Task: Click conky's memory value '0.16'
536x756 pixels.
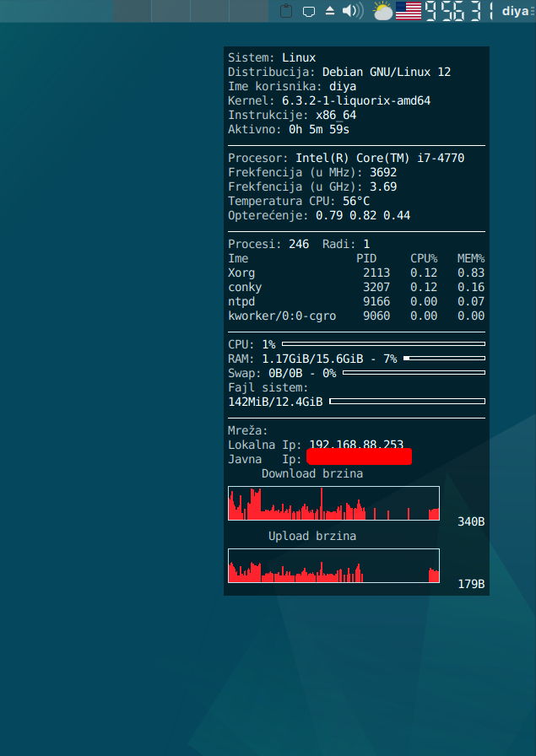Action: (x=471, y=288)
